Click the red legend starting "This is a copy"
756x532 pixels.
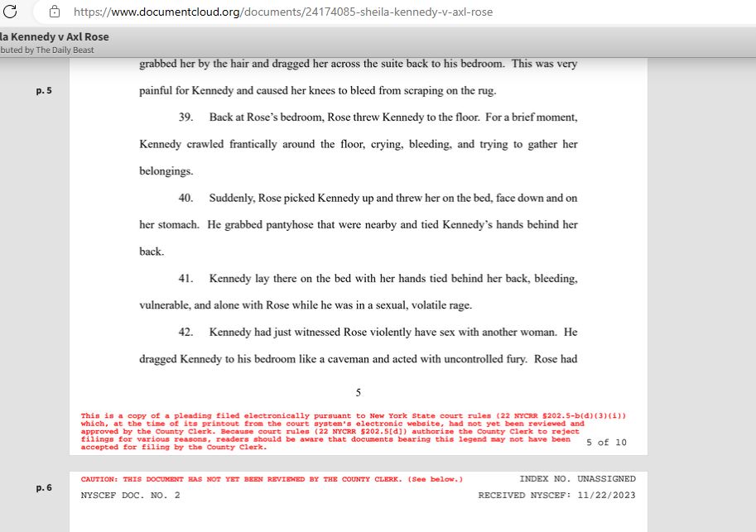[x=354, y=431]
